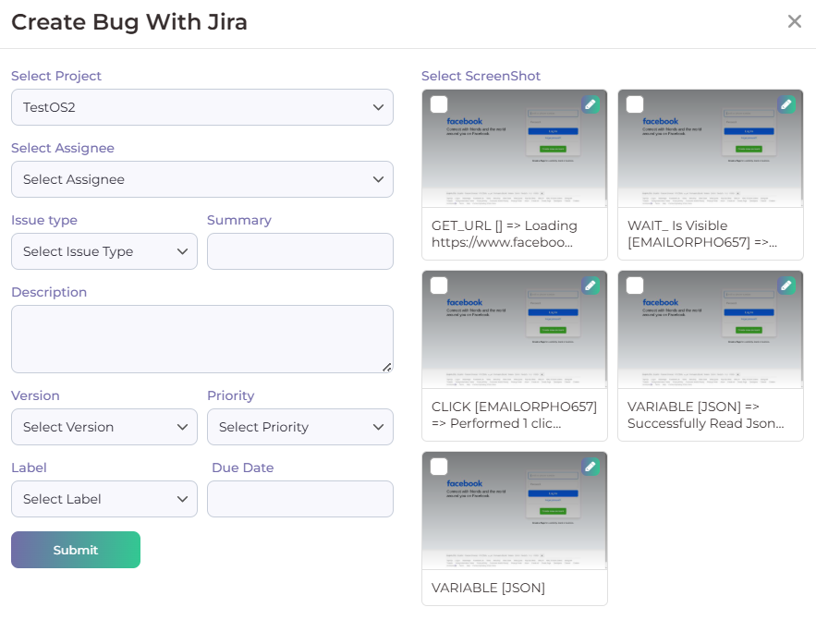This screenshot has height=644, width=816.
Task: Check the CLICK EMAILORPHO657 screenshot checkbox
Action: tap(439, 286)
